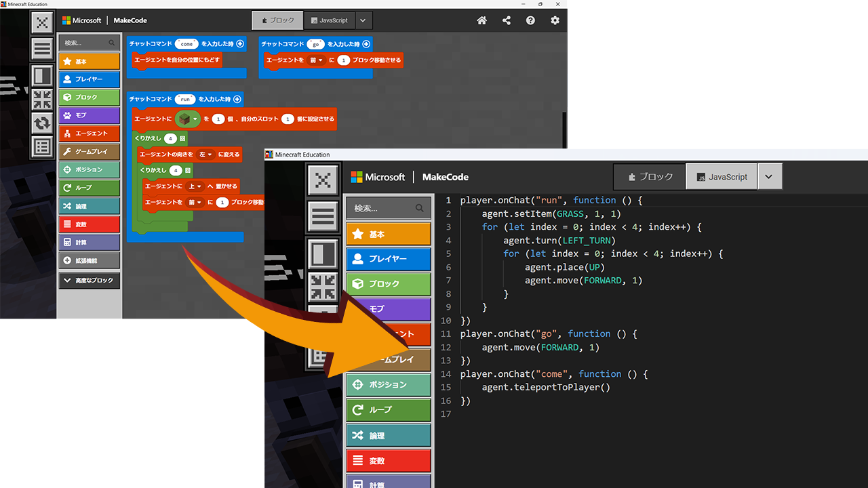Open ブロック category in blocks window toolbox
The height and width of the screenshot is (488, 868).
[x=89, y=97]
